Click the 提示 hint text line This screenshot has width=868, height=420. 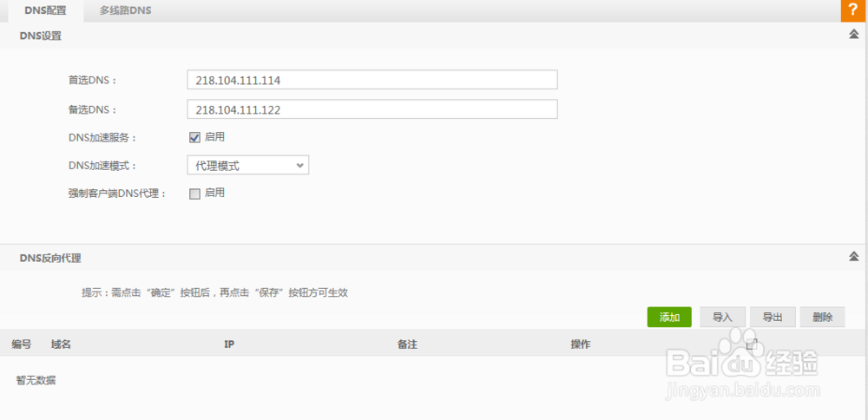pos(214,292)
